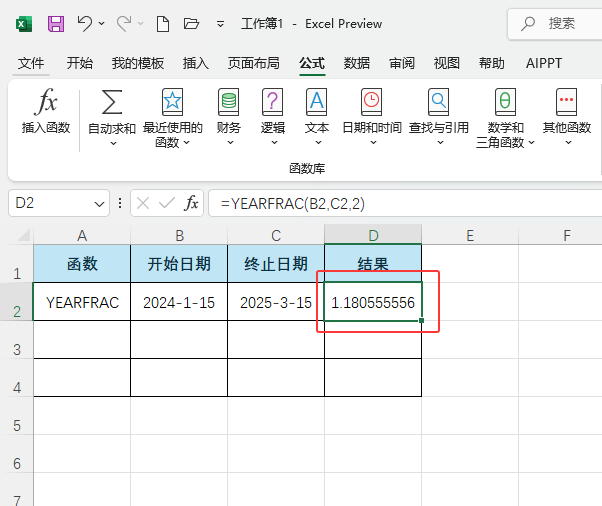602x506 pixels.
Task: Select column E header
Action: 470,235
